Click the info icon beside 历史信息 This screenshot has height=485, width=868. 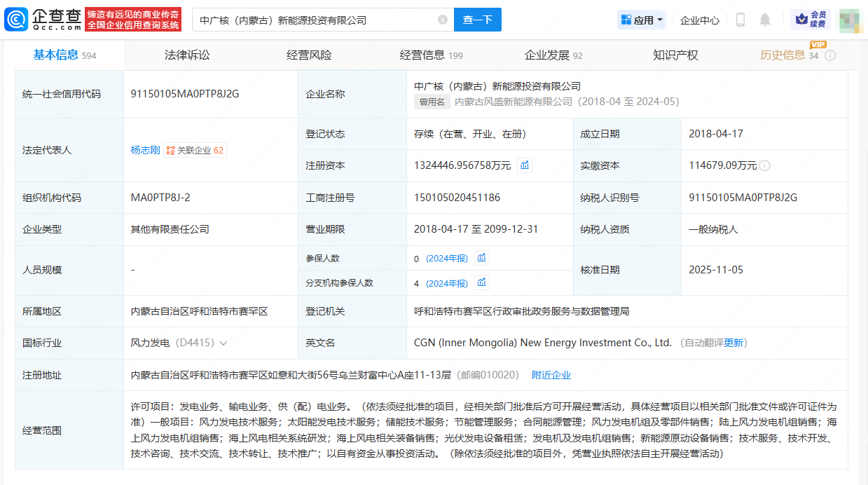coord(830,55)
